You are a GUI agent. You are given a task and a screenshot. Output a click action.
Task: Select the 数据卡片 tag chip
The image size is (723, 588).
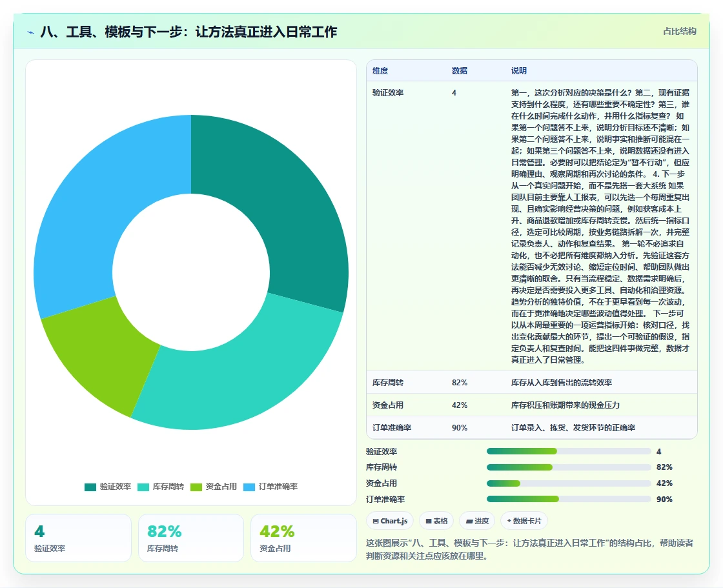(524, 521)
